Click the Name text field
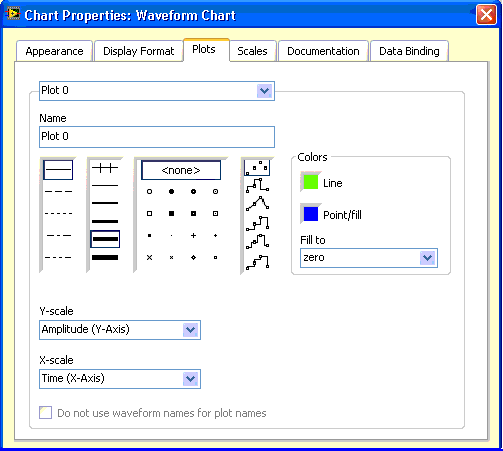Image resolution: width=503 pixels, height=451 pixels. pos(157,137)
